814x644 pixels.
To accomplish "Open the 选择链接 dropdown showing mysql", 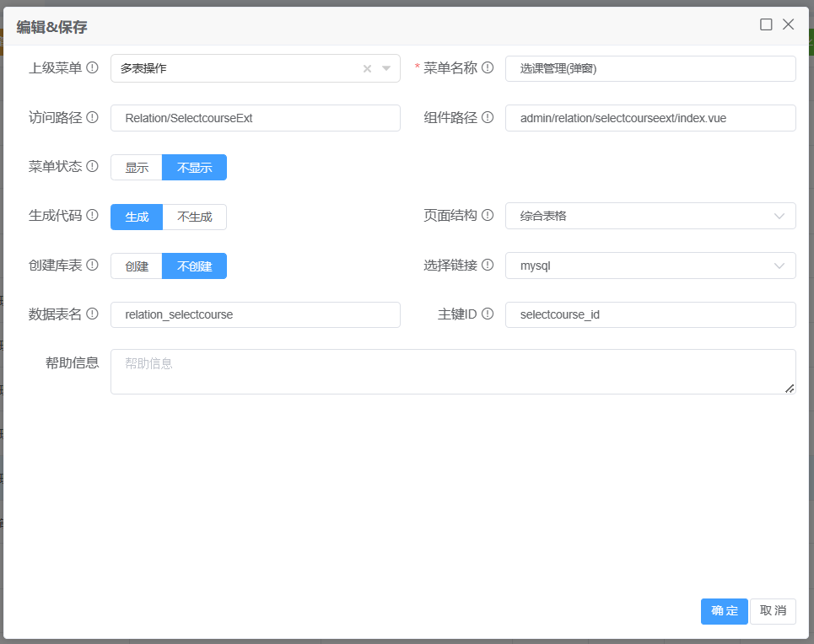I will [650, 266].
